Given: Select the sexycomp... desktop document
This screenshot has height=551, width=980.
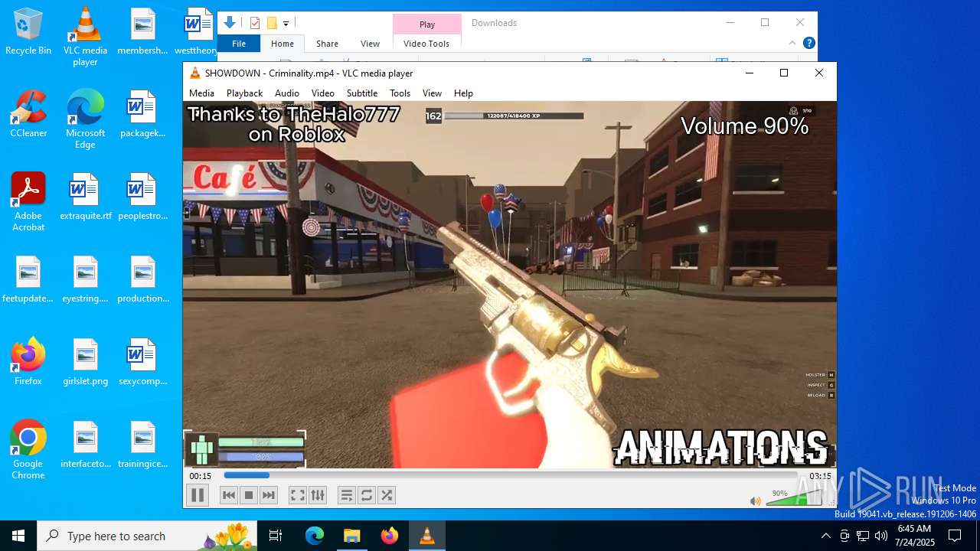Looking at the screenshot, I should [x=142, y=362].
